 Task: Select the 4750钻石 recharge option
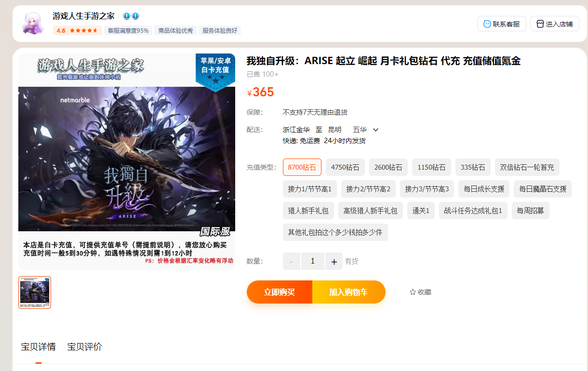click(345, 167)
